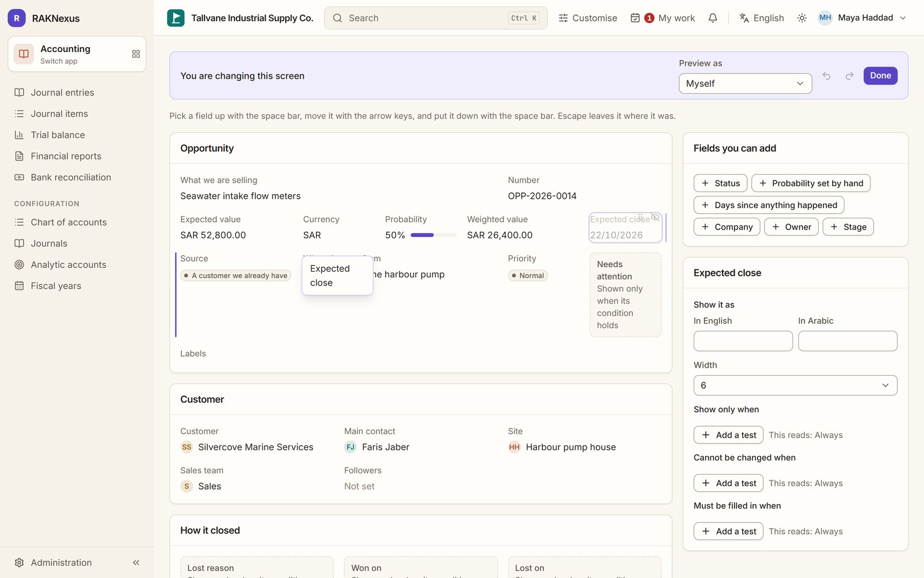The width and height of the screenshot is (924, 578).
Task: Collapse the sidebar with the double chevron
Action: pos(136,562)
